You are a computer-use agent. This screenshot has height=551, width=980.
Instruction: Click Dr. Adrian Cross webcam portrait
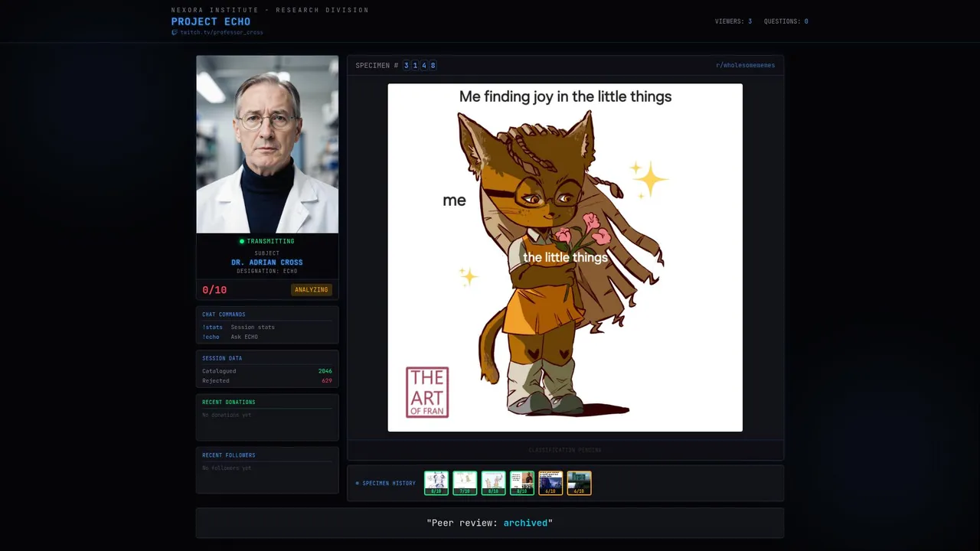(267, 144)
